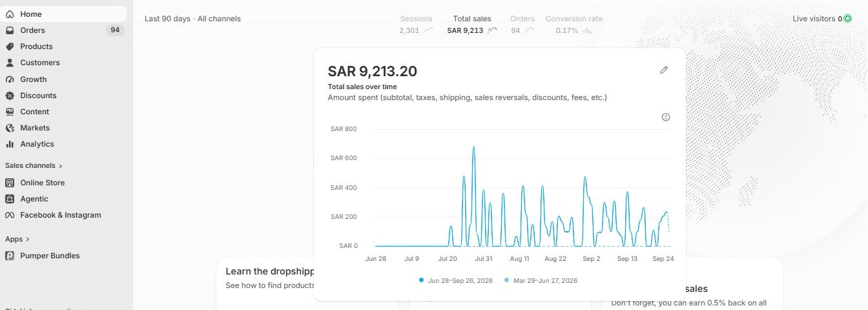Open the Home menu item
Screen dimensions: 868x310
pyautogui.click(x=63, y=14)
